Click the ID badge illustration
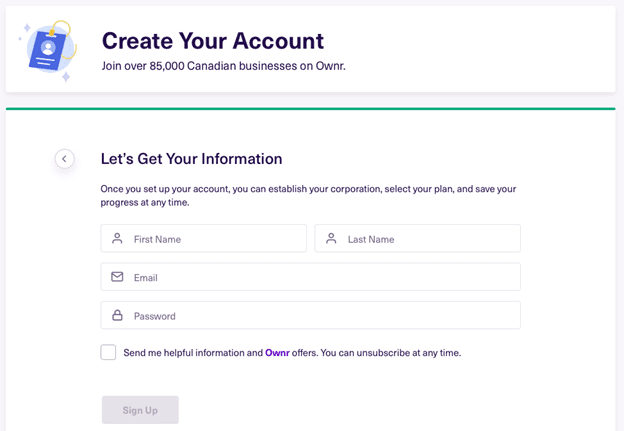Viewport: 624px width, 431px height. click(x=48, y=50)
